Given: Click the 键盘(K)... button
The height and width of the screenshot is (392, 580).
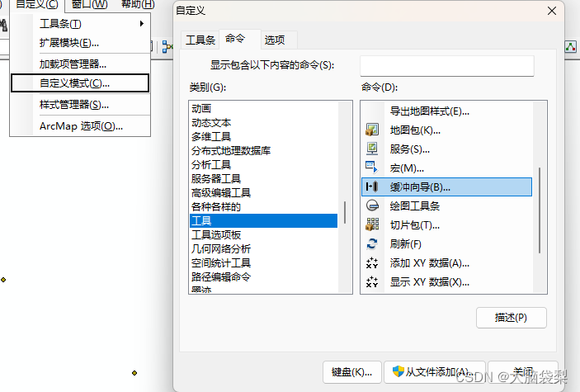Looking at the screenshot, I should click(x=351, y=371).
